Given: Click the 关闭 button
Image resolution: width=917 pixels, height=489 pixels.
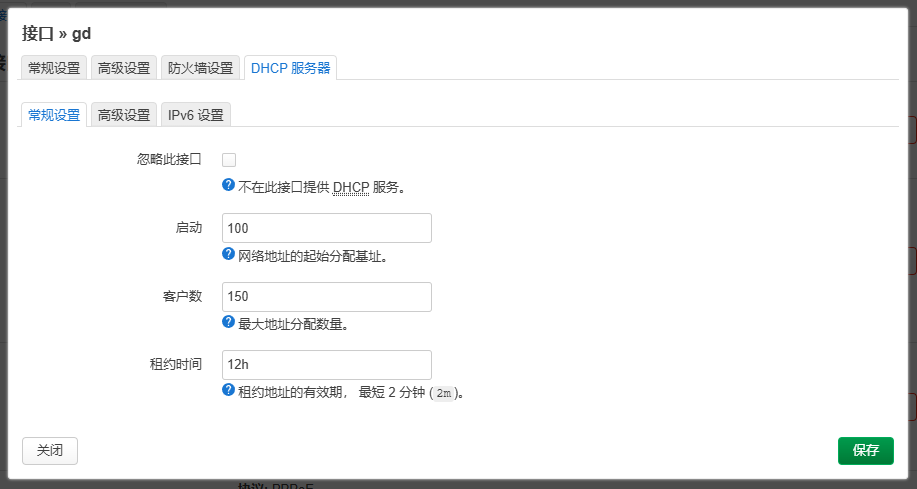Looking at the screenshot, I should pos(50,450).
